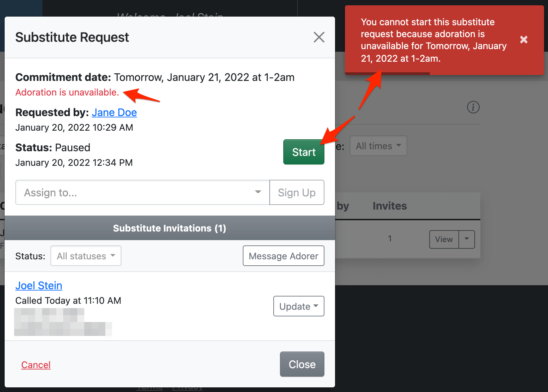This screenshot has height=392, width=548.
Task: Click the Adoration is unavailable warning text
Action: coord(67,92)
